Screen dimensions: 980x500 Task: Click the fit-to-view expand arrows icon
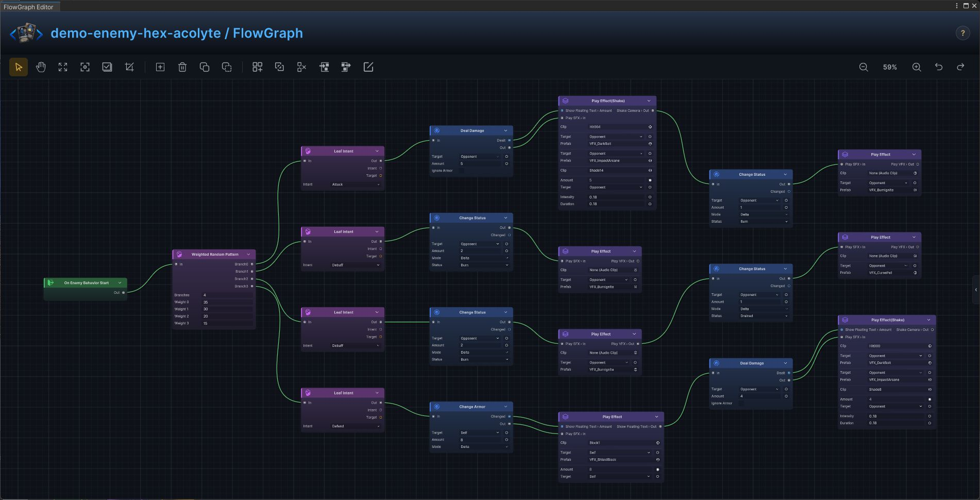(63, 67)
